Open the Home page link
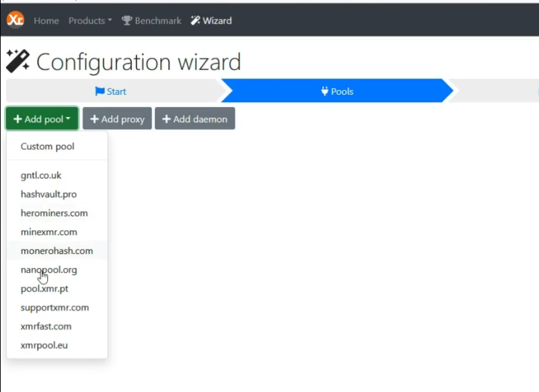This screenshot has height=392, width=539. click(x=46, y=21)
